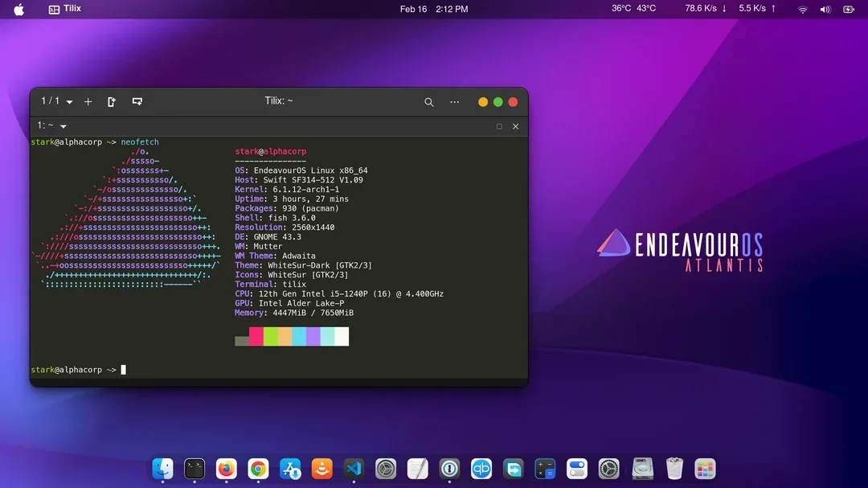Click the pink color block in neofetch
868x488 pixels.
click(256, 337)
